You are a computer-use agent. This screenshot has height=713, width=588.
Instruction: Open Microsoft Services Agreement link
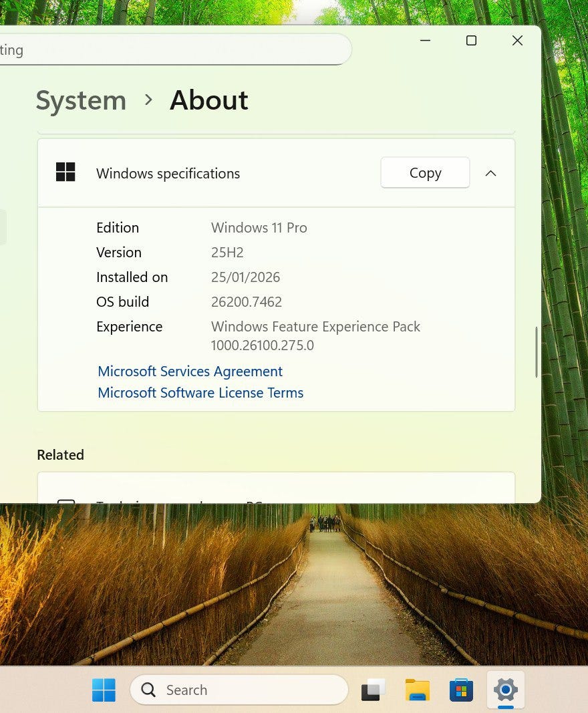190,372
